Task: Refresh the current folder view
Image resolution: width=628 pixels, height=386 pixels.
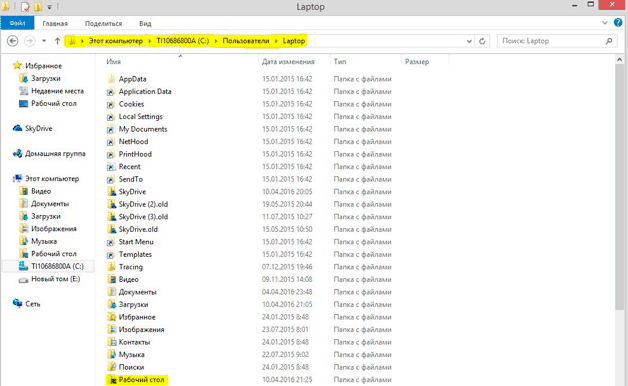Action: point(482,41)
